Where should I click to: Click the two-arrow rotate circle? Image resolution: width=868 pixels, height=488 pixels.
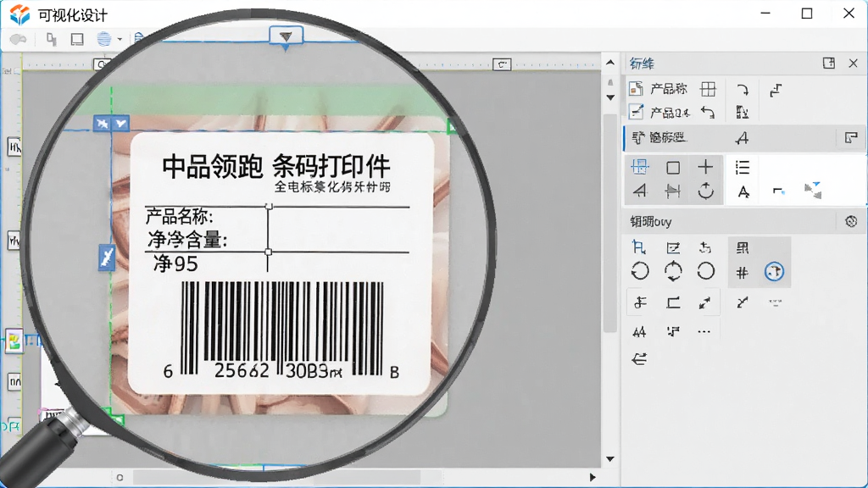(673, 271)
